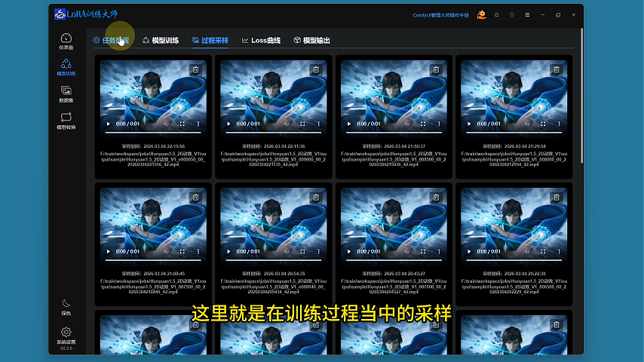This screenshot has width=644, height=362.
Task: Click the red circular icon in title bar
Action: pyautogui.click(x=512, y=15)
